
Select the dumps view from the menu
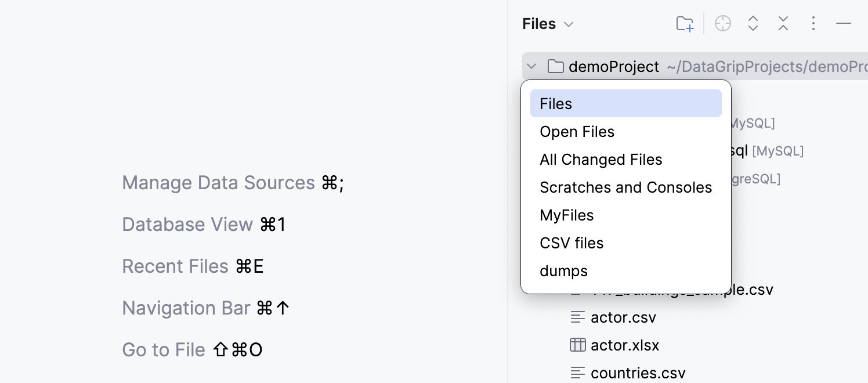563,270
